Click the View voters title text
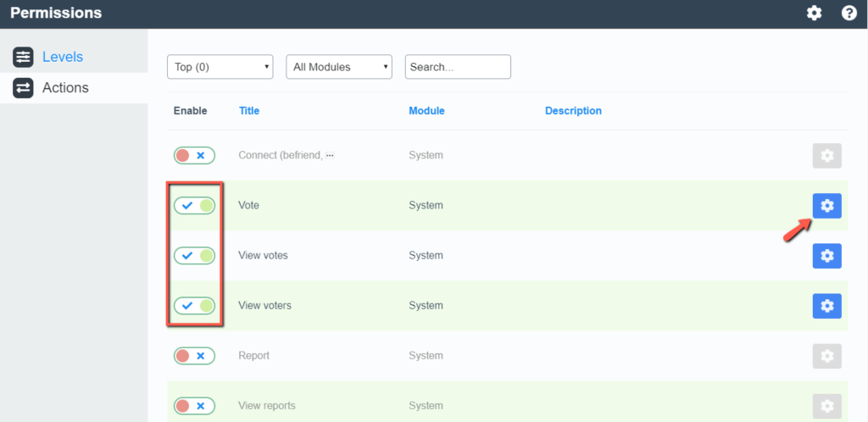 264,305
